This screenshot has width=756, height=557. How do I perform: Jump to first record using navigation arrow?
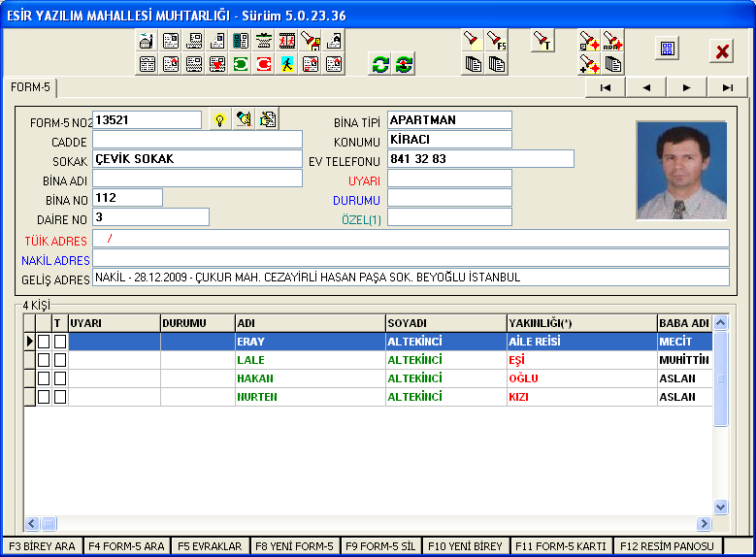click(x=605, y=87)
